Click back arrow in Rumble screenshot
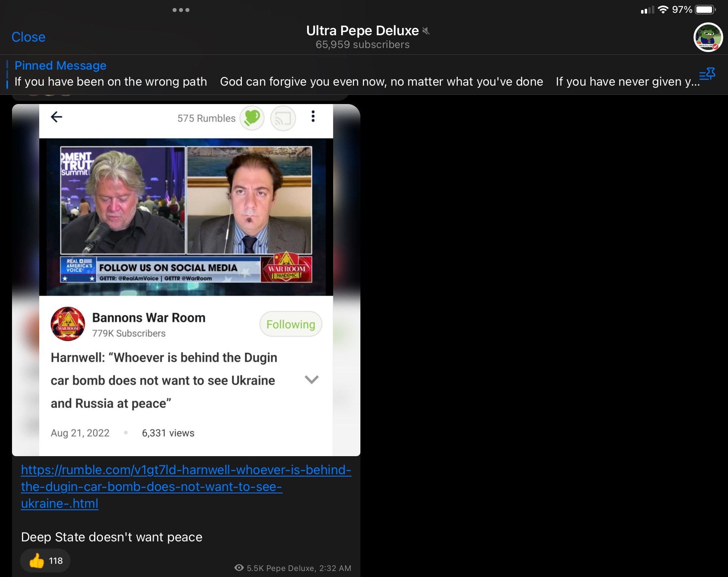728x577 pixels. [x=56, y=117]
